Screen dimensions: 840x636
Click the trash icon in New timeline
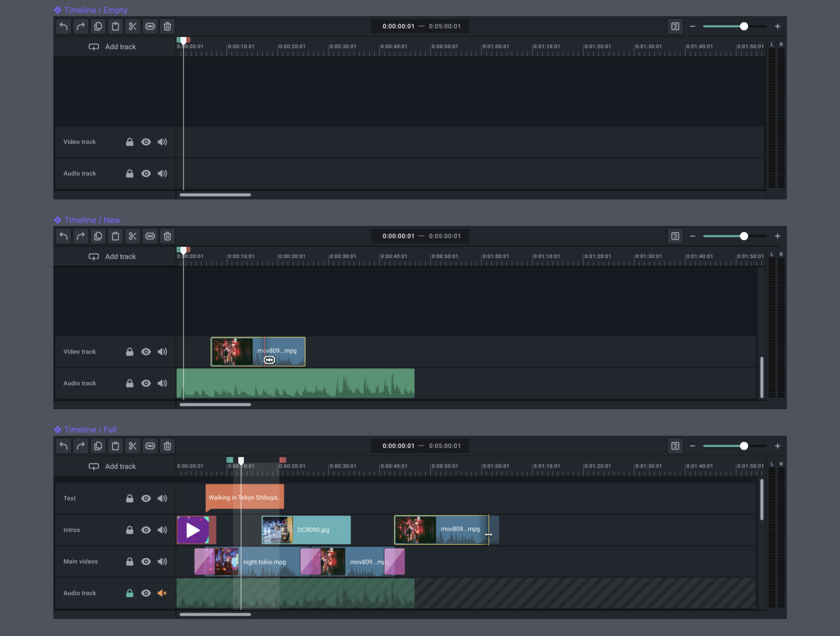(x=168, y=236)
